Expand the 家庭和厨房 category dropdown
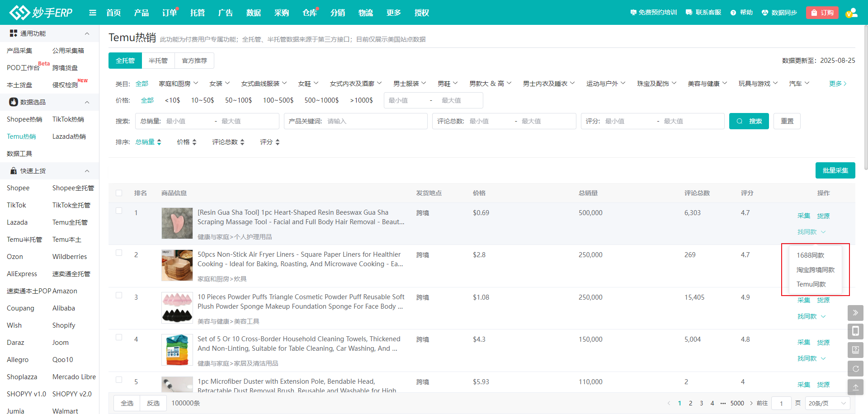This screenshot has width=868, height=414. [x=179, y=84]
